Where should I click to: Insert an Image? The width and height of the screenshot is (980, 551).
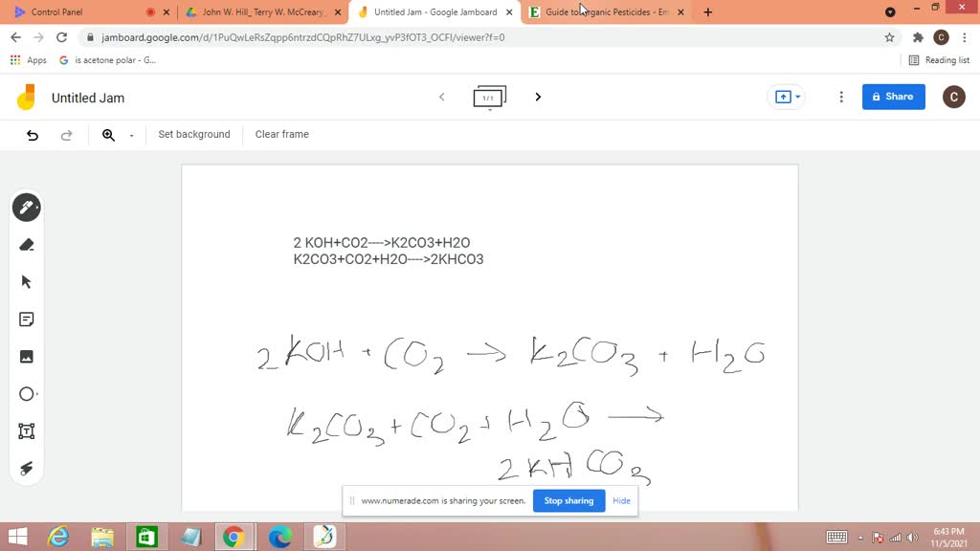coord(26,356)
